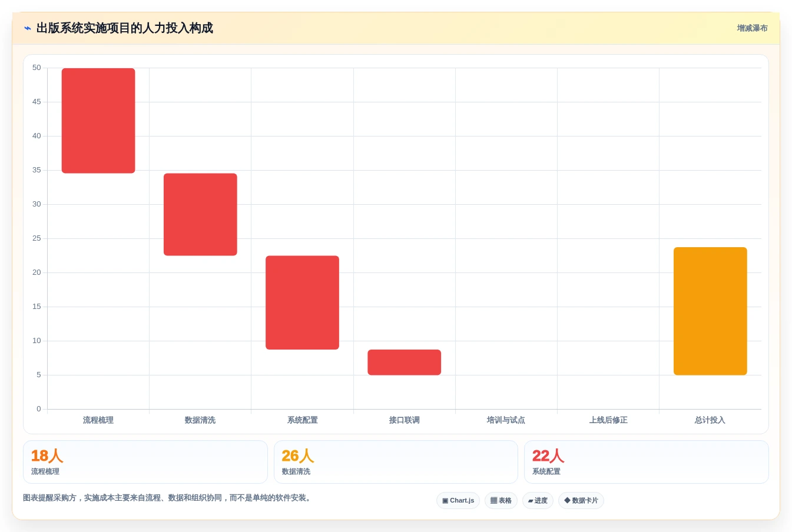Click the footnote text starting 图表提醒采购方
The width and height of the screenshot is (792, 532).
167,498
